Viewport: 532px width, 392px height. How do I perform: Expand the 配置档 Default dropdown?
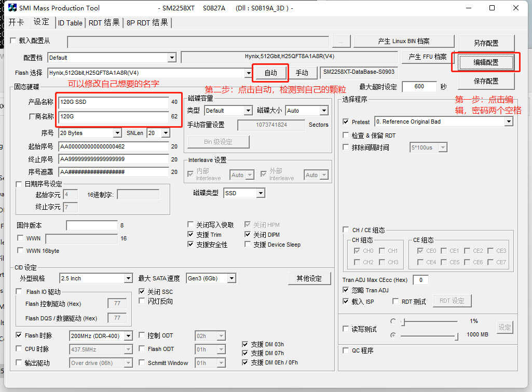172,58
